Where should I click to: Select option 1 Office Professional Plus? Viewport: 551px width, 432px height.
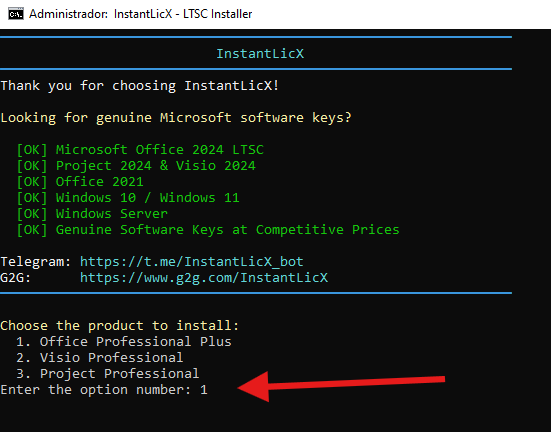(124, 342)
